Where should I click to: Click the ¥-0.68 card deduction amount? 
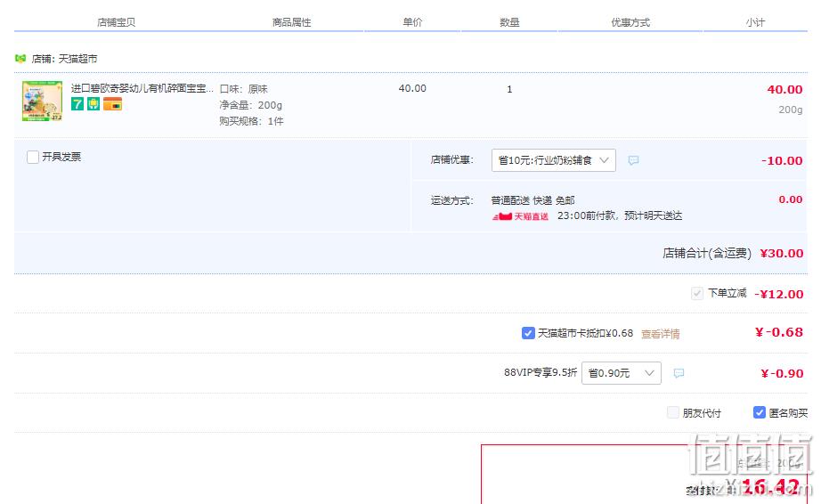pyautogui.click(x=779, y=332)
